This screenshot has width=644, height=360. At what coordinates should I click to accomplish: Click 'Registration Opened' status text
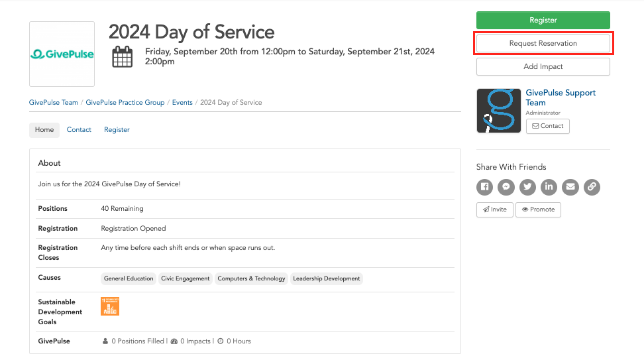[x=133, y=229]
